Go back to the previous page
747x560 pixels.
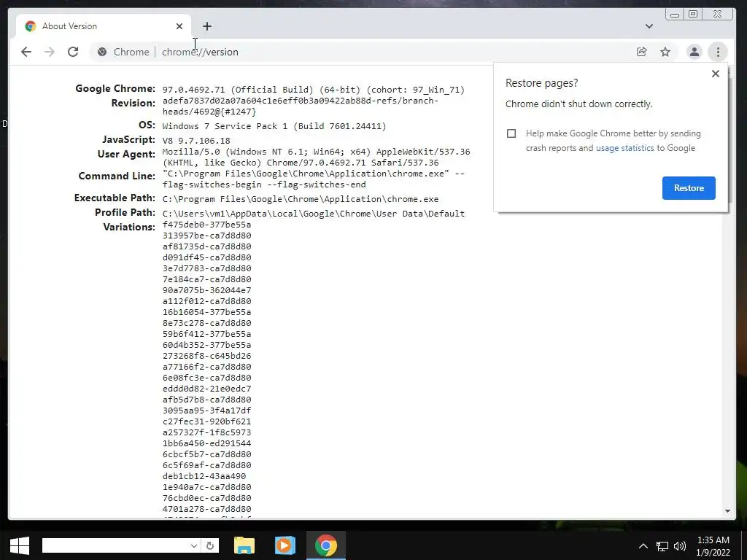click(x=26, y=52)
